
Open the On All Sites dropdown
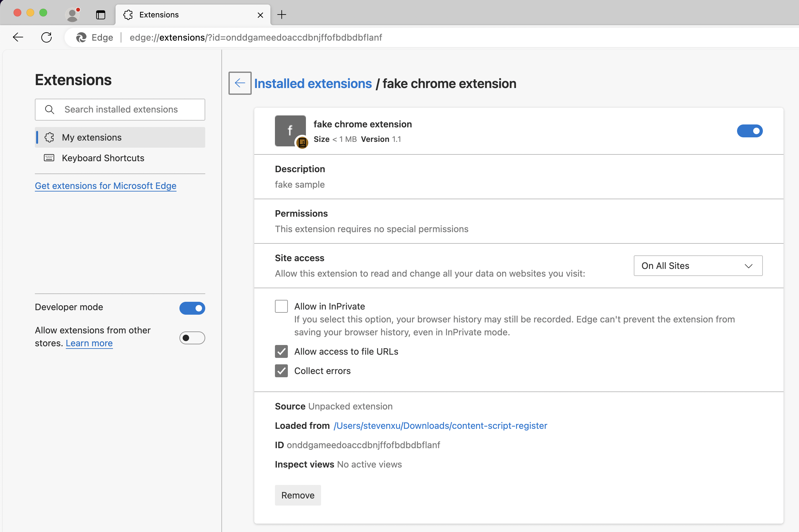point(698,266)
